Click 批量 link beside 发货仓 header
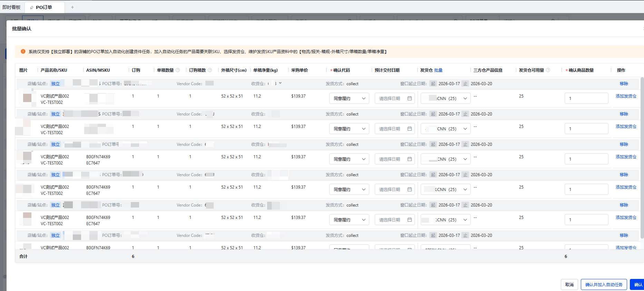Viewport: 644px width, 291px height. click(438, 70)
